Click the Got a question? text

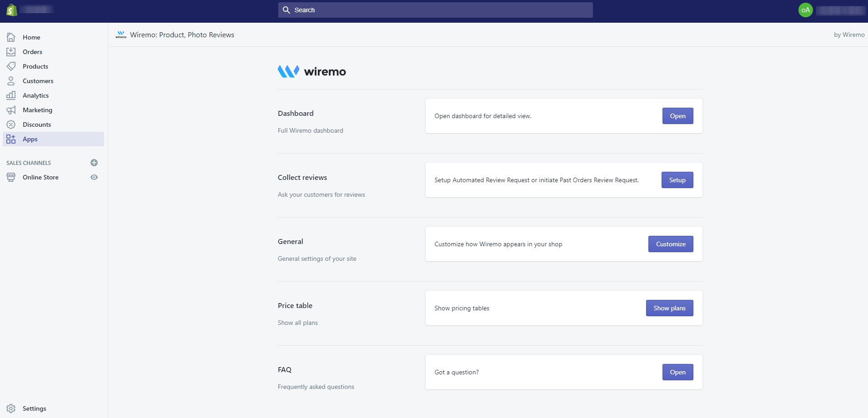pyautogui.click(x=457, y=372)
